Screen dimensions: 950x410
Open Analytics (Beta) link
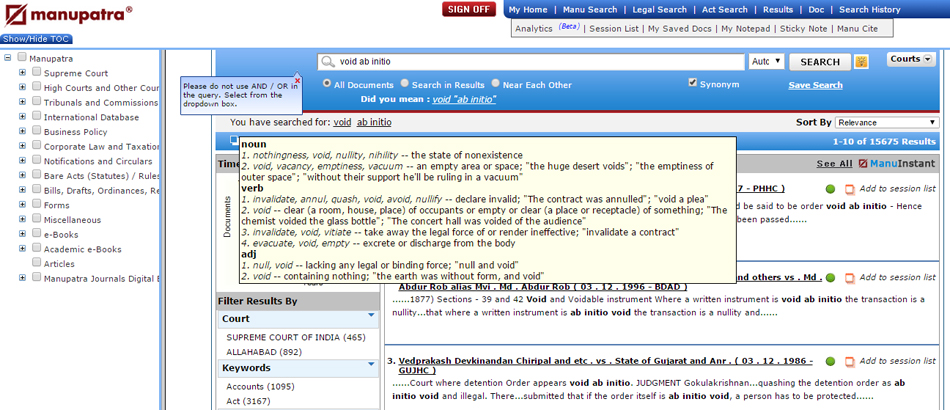click(547, 28)
